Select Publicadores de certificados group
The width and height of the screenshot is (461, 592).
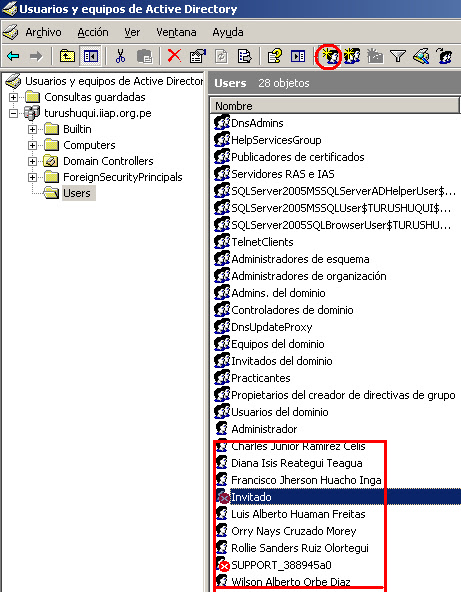(298, 157)
